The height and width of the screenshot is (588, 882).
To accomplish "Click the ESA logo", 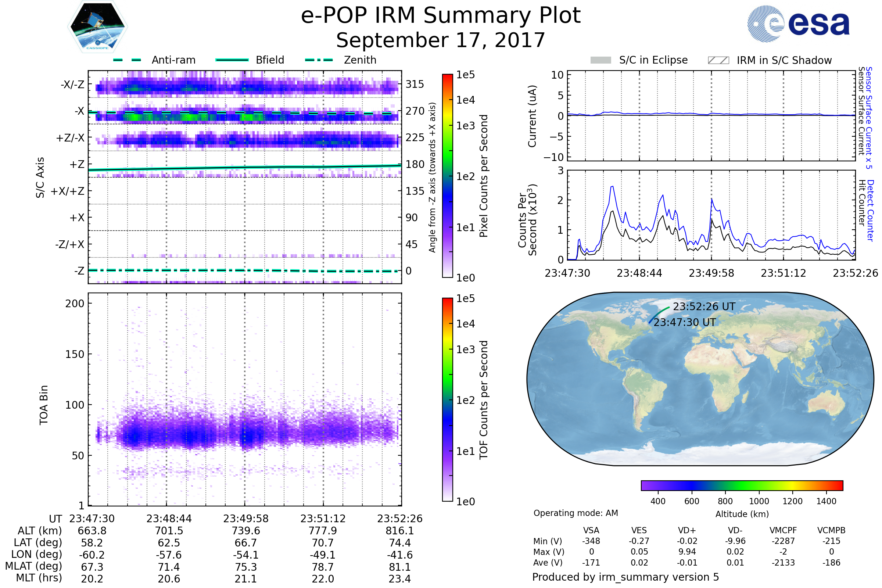I will (798, 24).
